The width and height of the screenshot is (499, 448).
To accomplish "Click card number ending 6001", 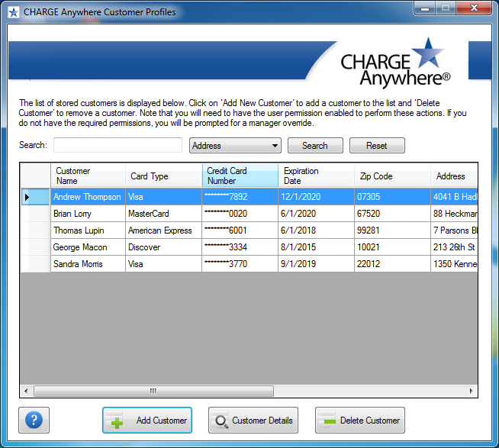I will [x=240, y=230].
